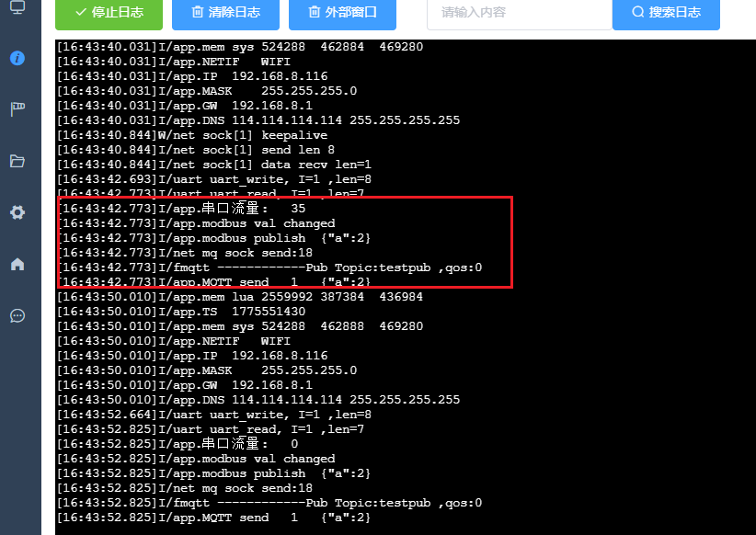The image size is (756, 535).
Task: Go to the home icon in the sidebar
Action: 17,264
